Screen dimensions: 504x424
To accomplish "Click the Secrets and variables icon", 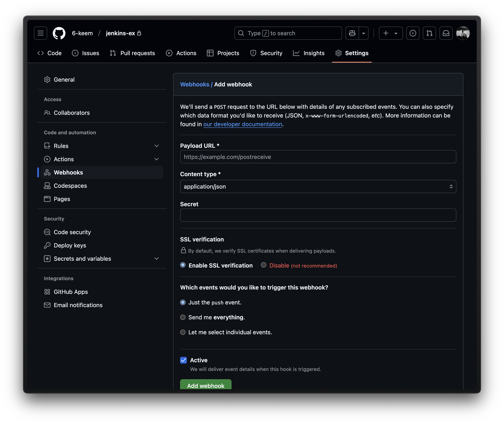I will 47,259.
